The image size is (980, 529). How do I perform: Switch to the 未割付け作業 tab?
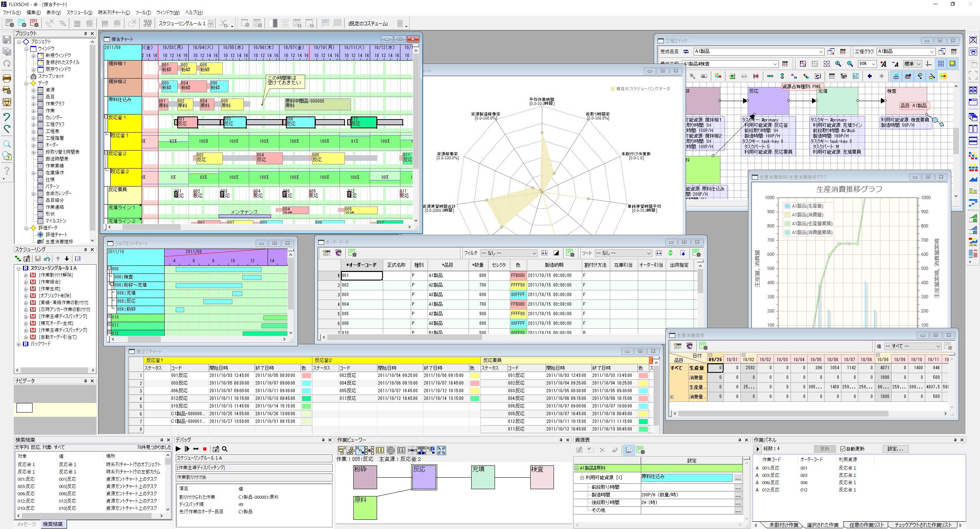tap(783, 524)
